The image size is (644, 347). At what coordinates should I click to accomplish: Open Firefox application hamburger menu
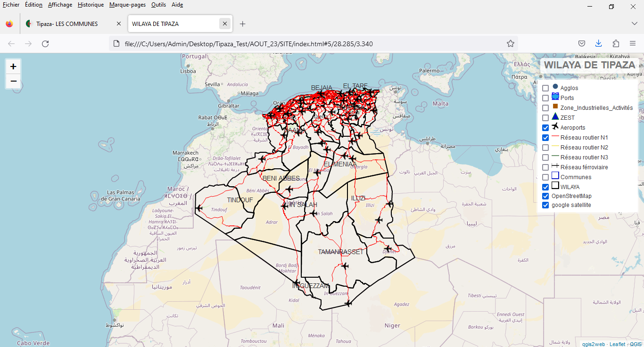[633, 43]
